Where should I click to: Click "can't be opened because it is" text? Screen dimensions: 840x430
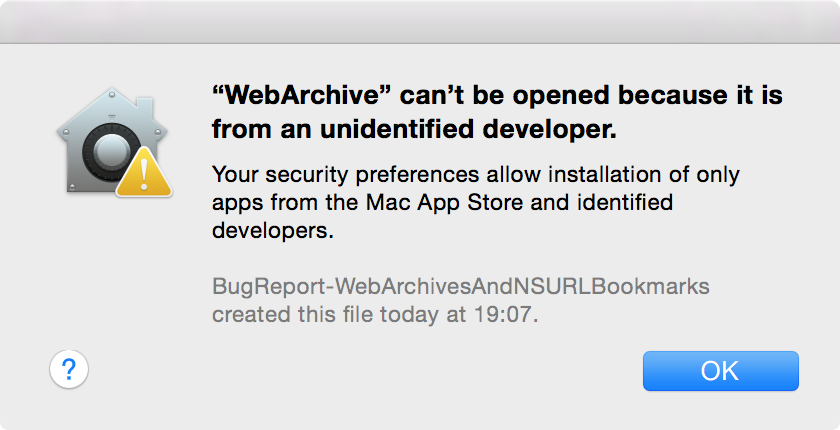pos(591,96)
